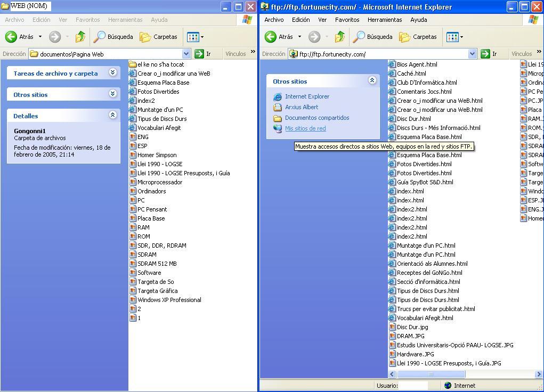Click the forward arrow in WEB (NOM) window
The width and height of the screenshot is (544, 392).
coord(55,36)
